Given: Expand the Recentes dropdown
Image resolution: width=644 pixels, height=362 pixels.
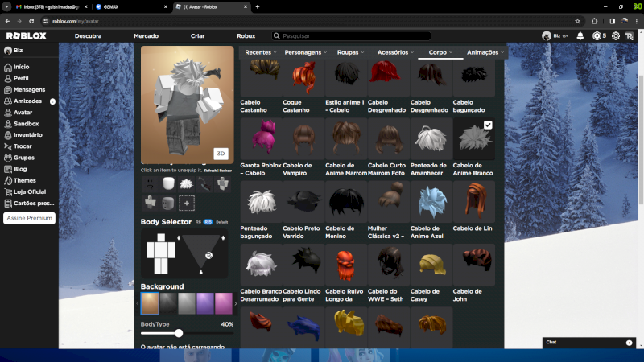Looking at the screenshot, I should [261, 52].
